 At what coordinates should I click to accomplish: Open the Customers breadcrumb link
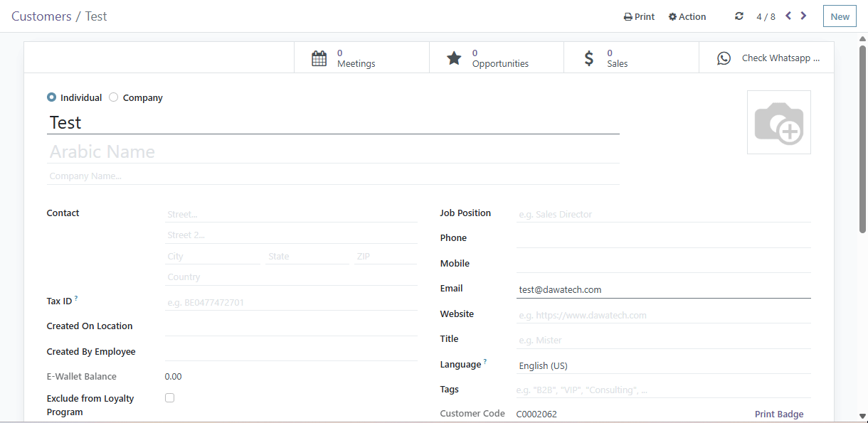coord(41,16)
